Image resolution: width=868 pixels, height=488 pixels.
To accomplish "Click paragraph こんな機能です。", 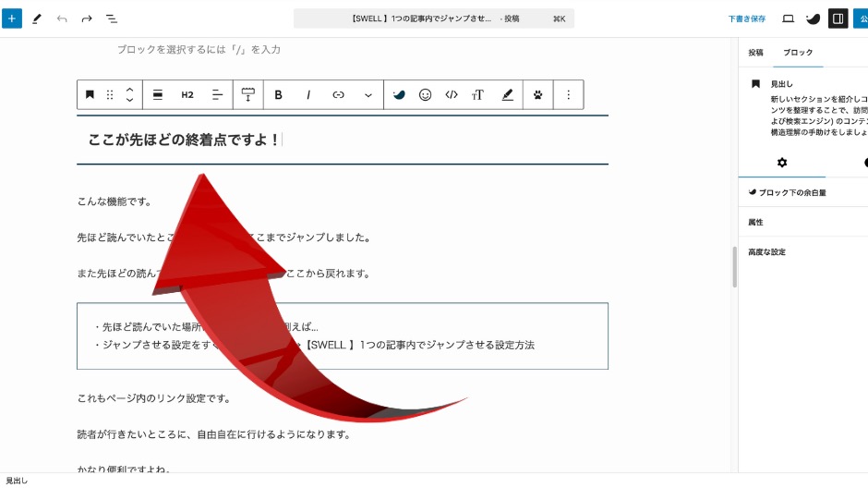I will tap(115, 201).
